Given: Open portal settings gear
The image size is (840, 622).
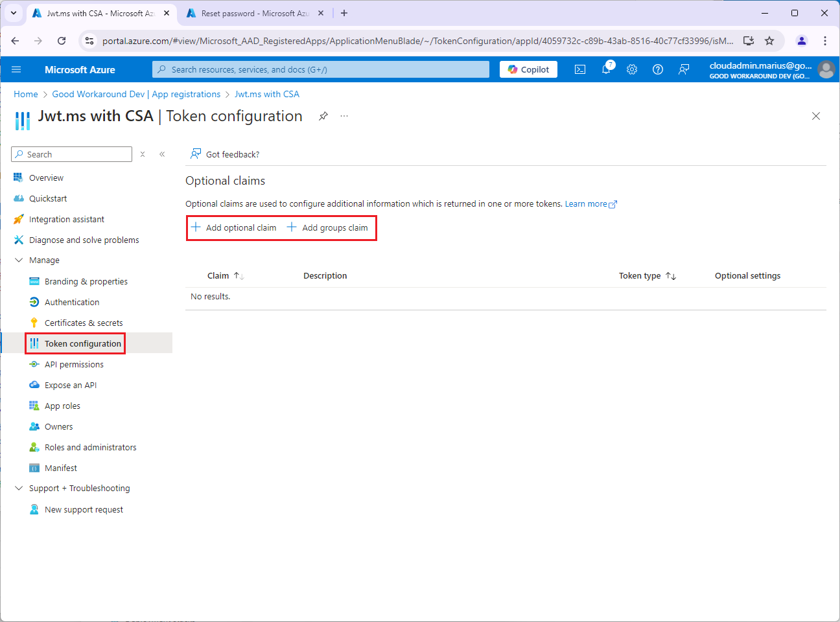Looking at the screenshot, I should 632,69.
